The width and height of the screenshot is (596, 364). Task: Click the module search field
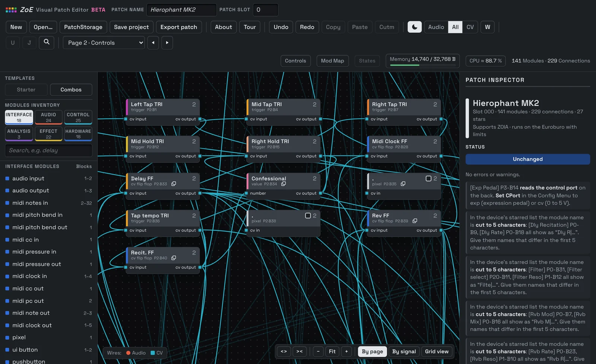click(x=48, y=150)
